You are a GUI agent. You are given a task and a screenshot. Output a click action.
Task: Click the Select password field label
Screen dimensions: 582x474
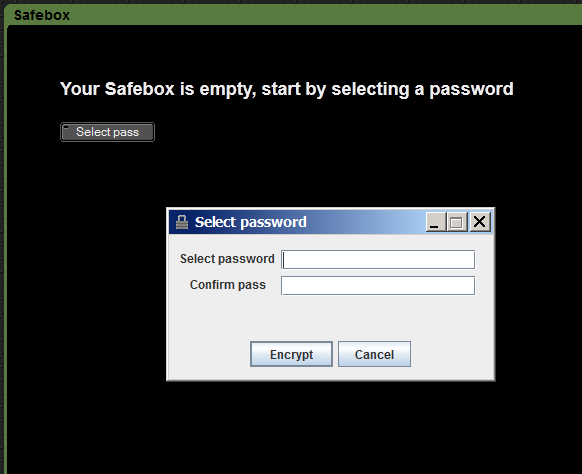pyautogui.click(x=227, y=259)
